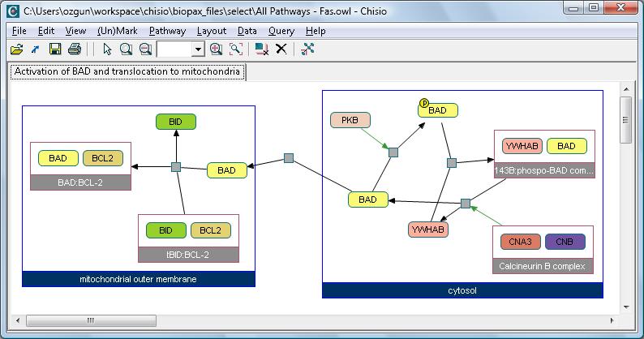This screenshot has width=644, height=339.
Task: Select the YWHAB node below BAD
Action: point(428,229)
